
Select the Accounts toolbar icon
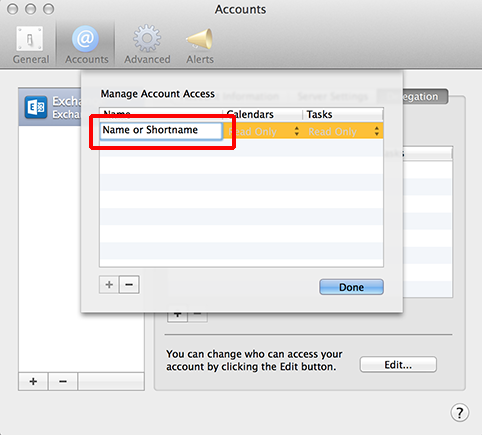[x=86, y=45]
